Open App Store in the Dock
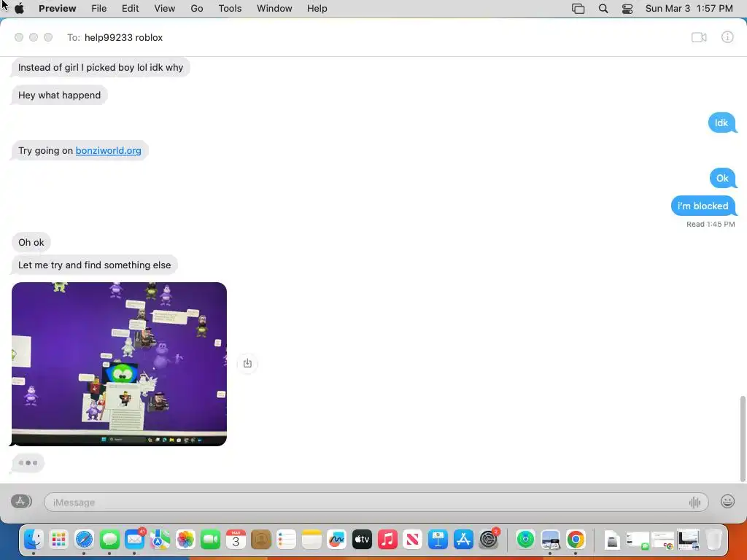 (463, 540)
